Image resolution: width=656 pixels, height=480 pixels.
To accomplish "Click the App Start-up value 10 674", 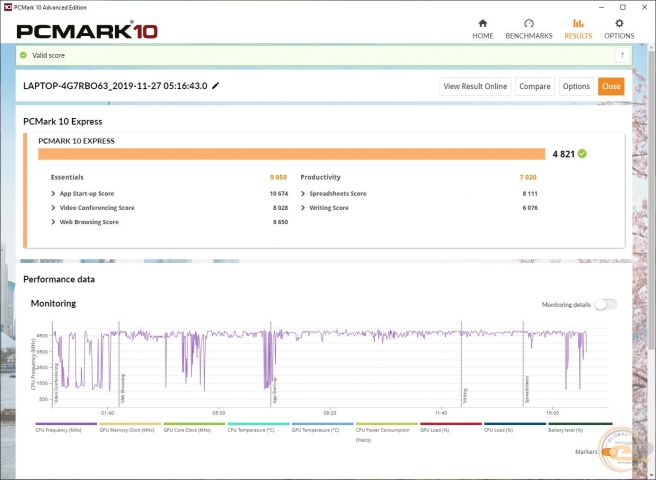I will click(279, 193).
